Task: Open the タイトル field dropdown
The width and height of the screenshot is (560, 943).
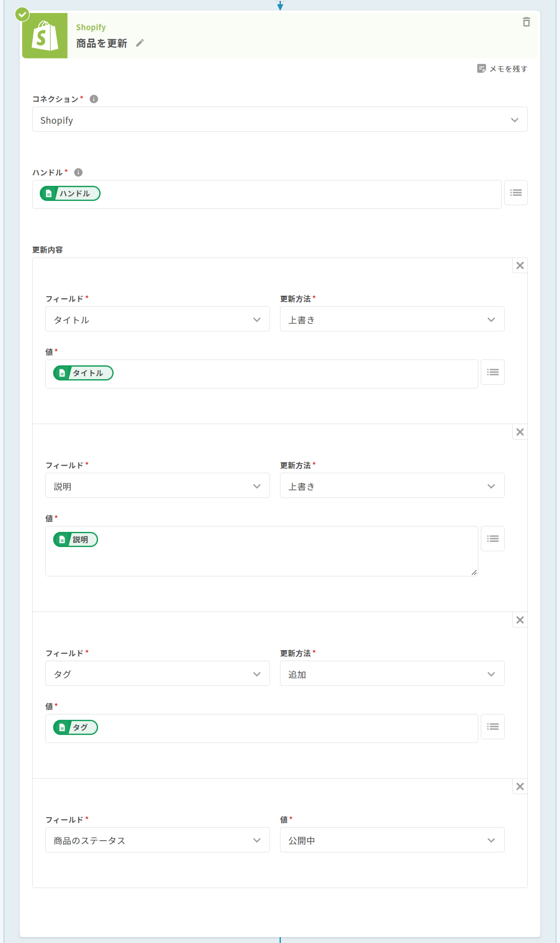Action: click(x=157, y=319)
